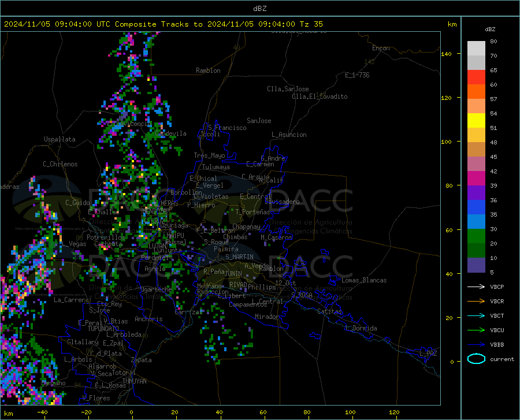520x420 pixels.
Task: Click the E_1-736 label
Action: coord(357,75)
